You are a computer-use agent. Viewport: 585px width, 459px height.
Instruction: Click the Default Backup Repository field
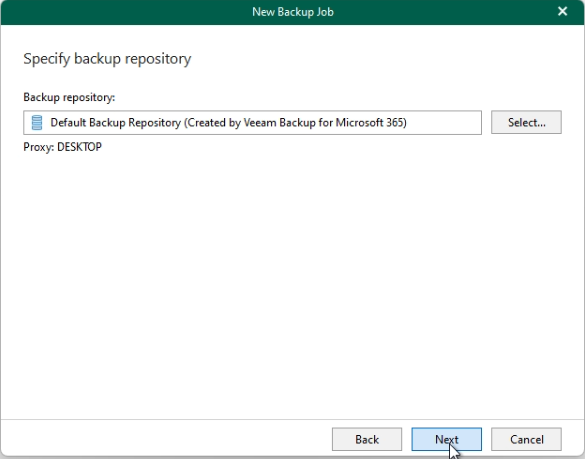(x=252, y=122)
